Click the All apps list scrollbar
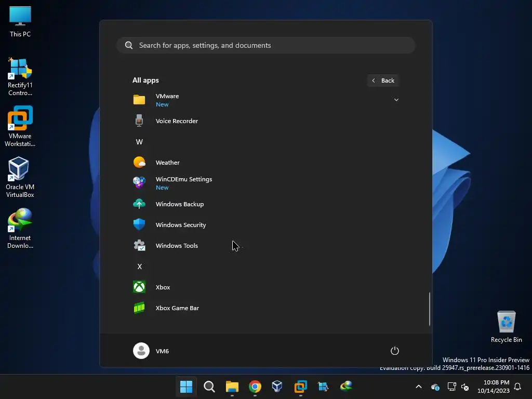 [x=430, y=309]
